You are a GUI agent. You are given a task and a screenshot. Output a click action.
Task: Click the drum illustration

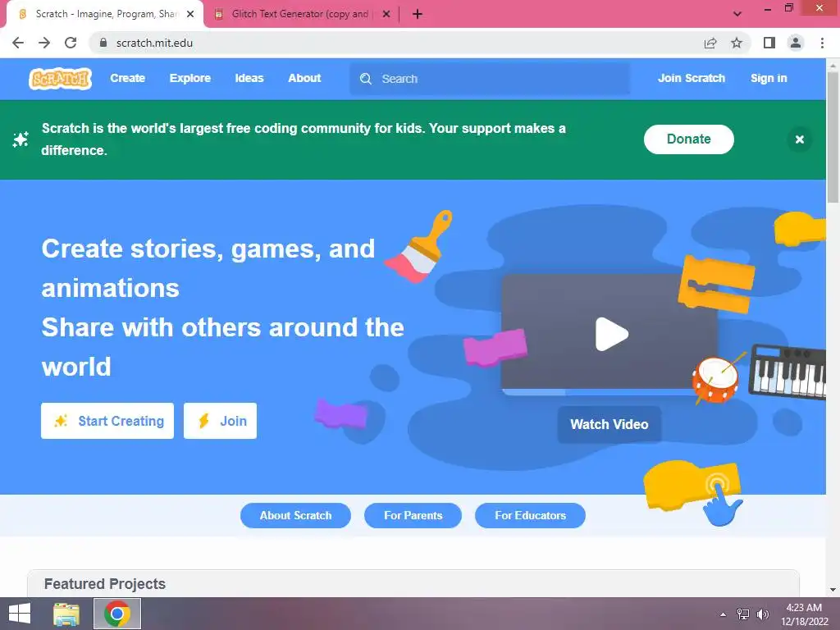[x=715, y=379]
